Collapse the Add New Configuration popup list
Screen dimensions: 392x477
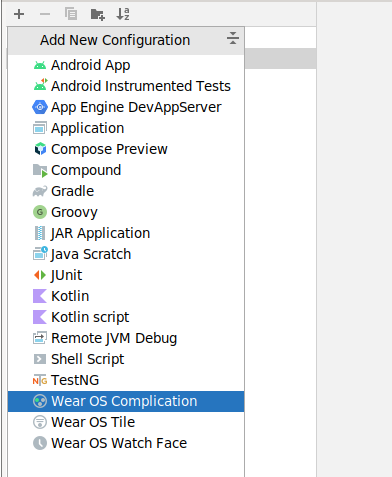(233, 38)
